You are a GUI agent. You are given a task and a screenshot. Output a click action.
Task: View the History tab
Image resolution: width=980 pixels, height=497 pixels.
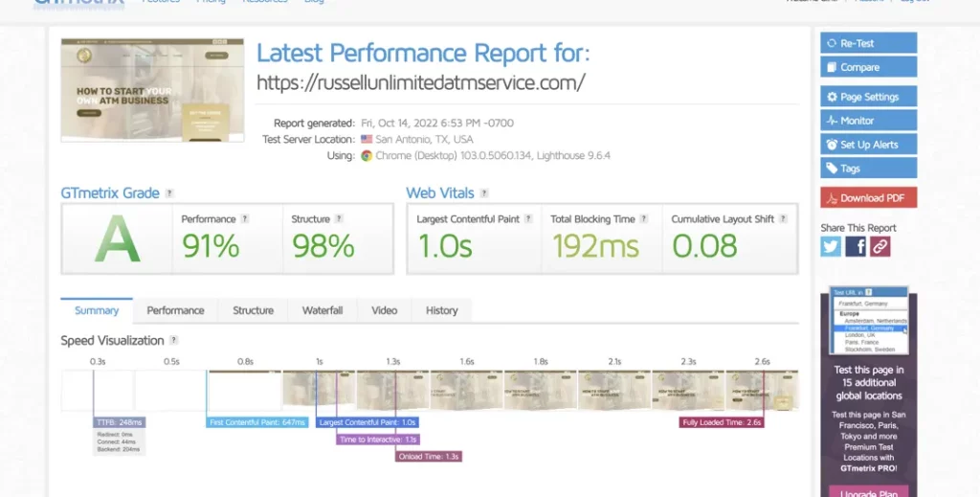click(442, 310)
